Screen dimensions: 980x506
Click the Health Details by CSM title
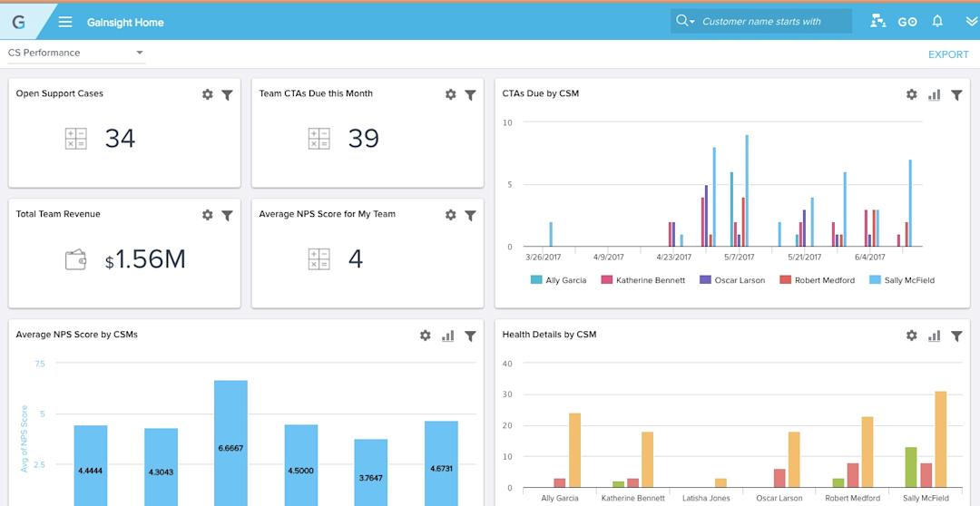[549, 335]
